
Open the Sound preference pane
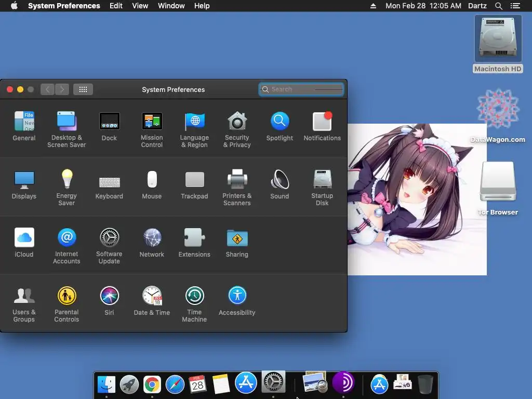(280, 184)
